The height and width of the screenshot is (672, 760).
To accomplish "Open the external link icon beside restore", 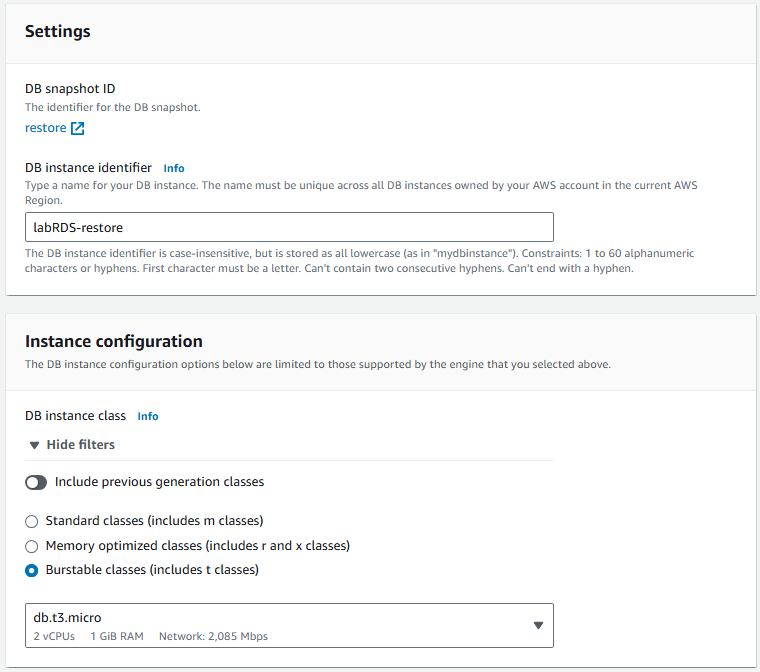I will tap(78, 128).
